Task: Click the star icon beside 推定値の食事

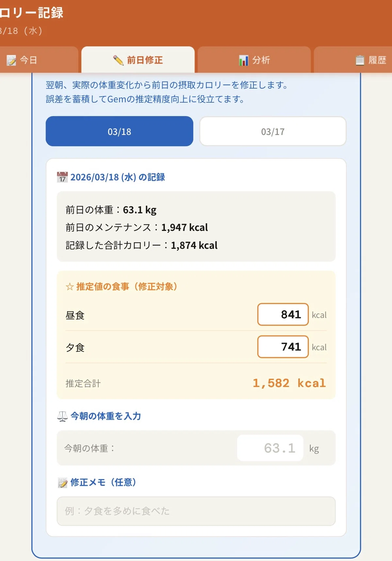Action: point(70,287)
